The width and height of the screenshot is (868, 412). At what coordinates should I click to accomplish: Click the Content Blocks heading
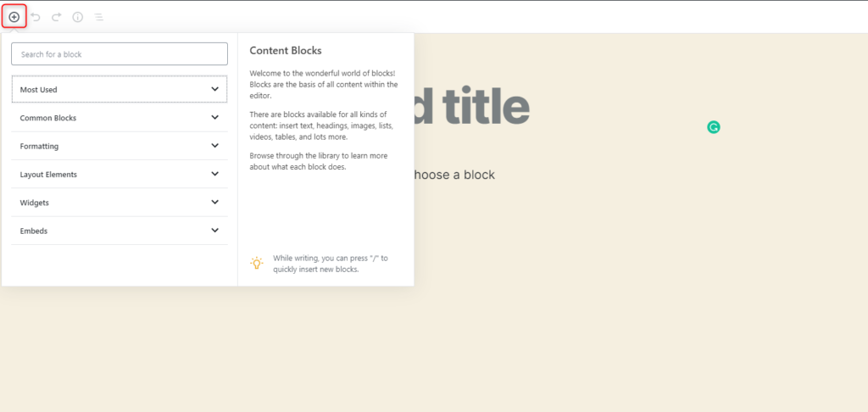(x=286, y=51)
